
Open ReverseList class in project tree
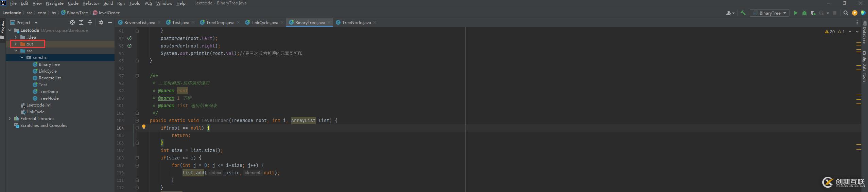50,78
